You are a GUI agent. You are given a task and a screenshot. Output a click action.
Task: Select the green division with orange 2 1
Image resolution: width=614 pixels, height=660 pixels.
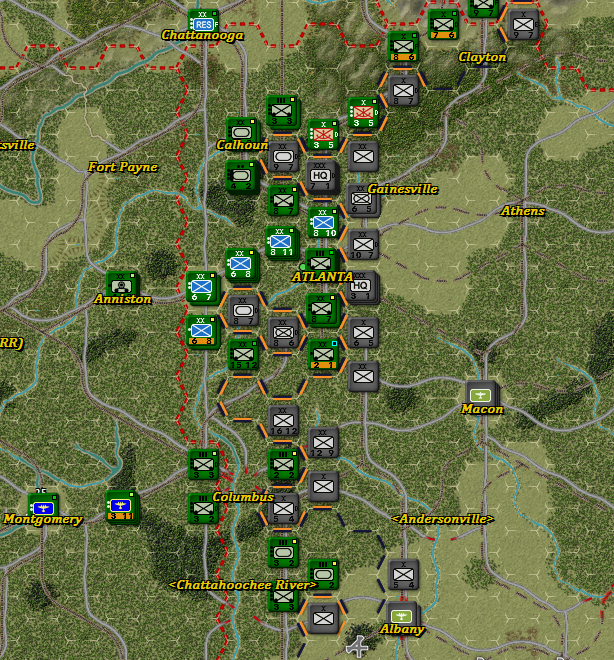[x=323, y=354]
